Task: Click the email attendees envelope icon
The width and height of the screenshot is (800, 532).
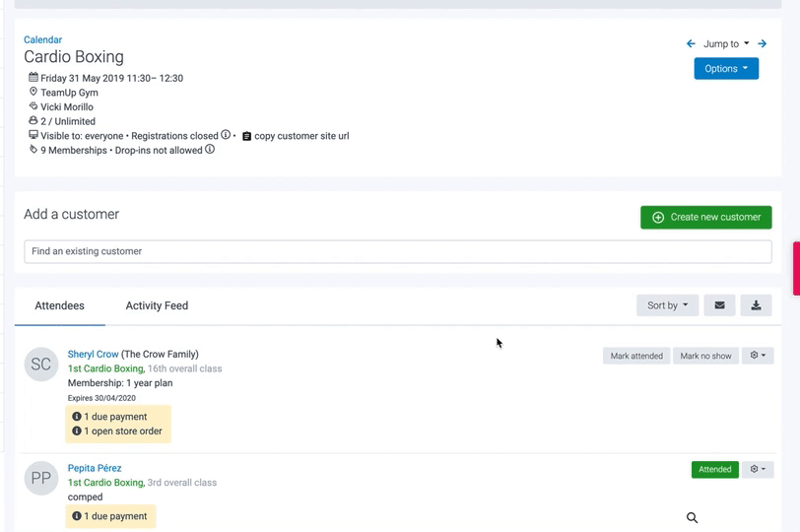Action: pyautogui.click(x=719, y=305)
